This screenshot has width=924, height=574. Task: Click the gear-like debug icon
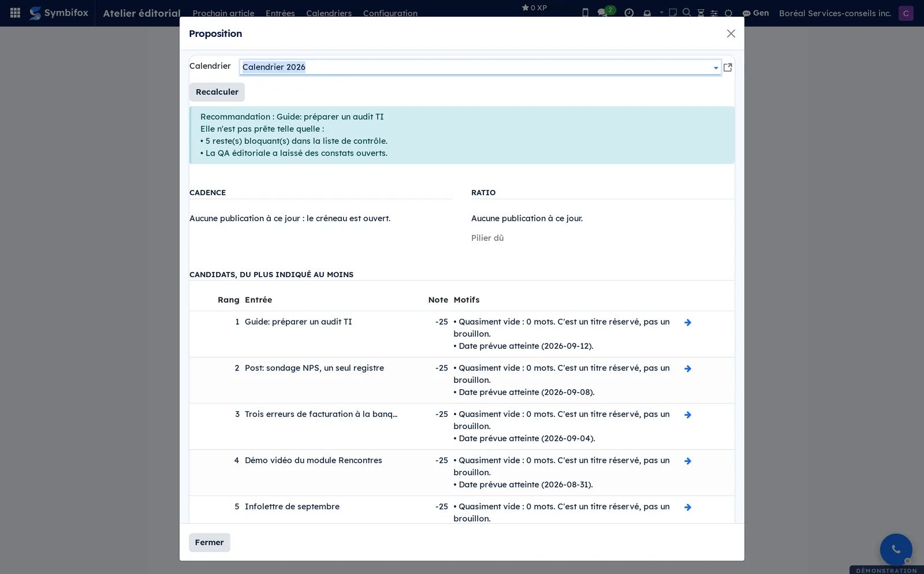(x=728, y=13)
